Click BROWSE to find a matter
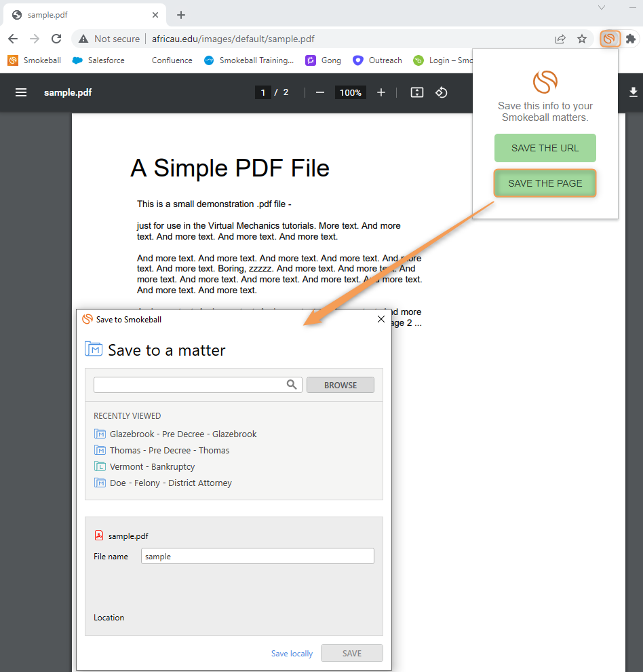Screen dimensions: 643x672 340,385
